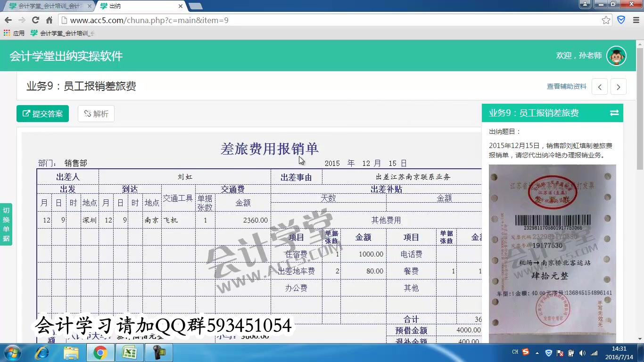Click the page vertical scrollbar

640,108
